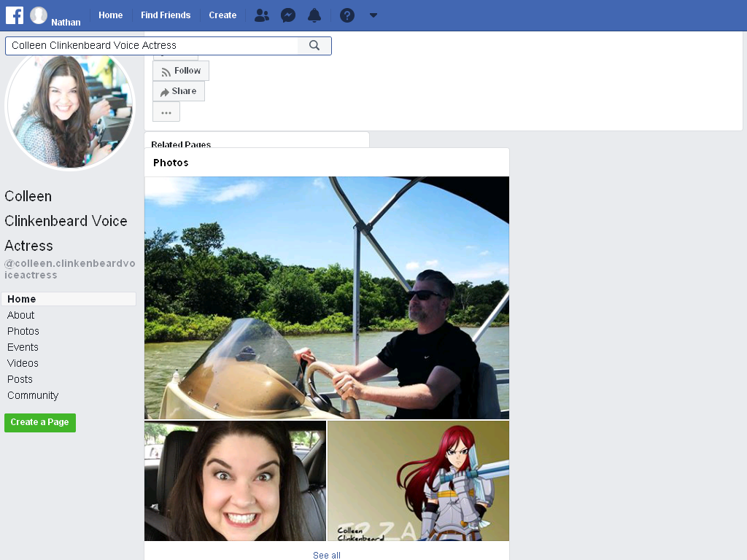This screenshot has height=560, width=747.
Task: Open the Friend Requests icon
Action: (262, 16)
